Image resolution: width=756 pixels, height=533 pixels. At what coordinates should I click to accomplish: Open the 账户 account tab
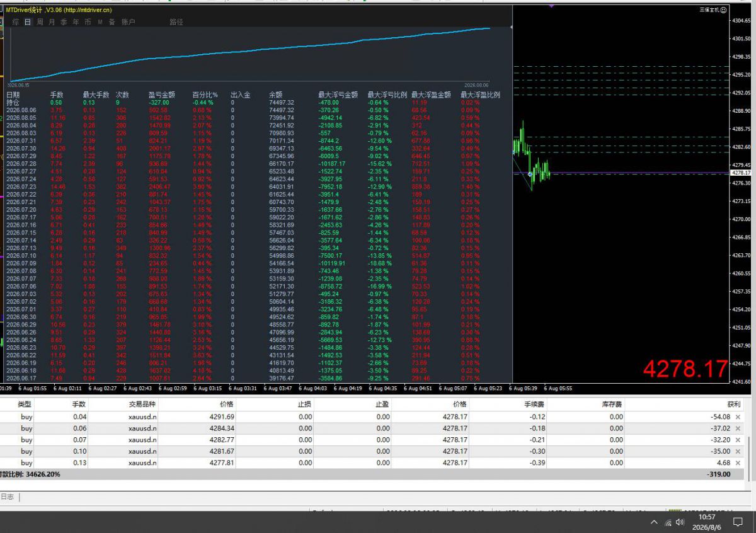click(x=128, y=22)
